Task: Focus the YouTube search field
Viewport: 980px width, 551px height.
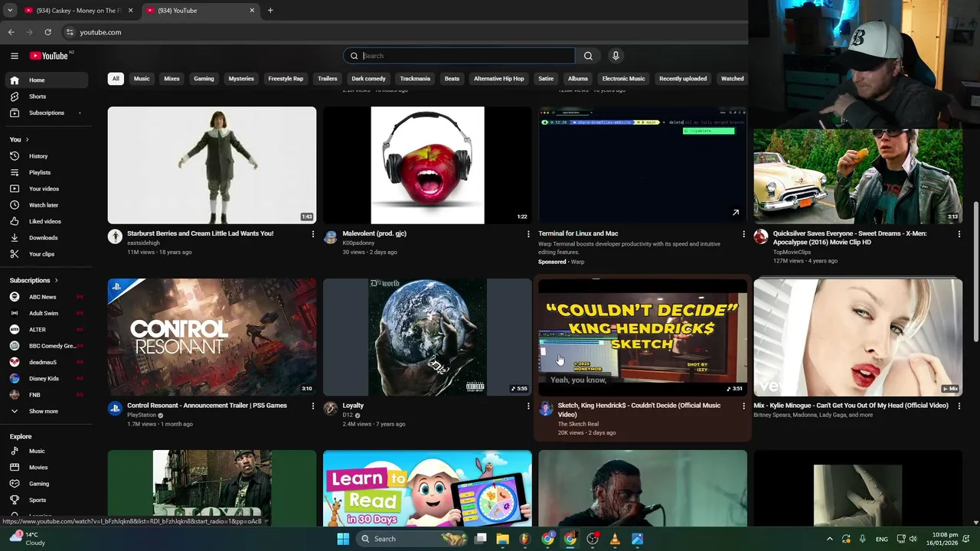Action: click(459, 56)
